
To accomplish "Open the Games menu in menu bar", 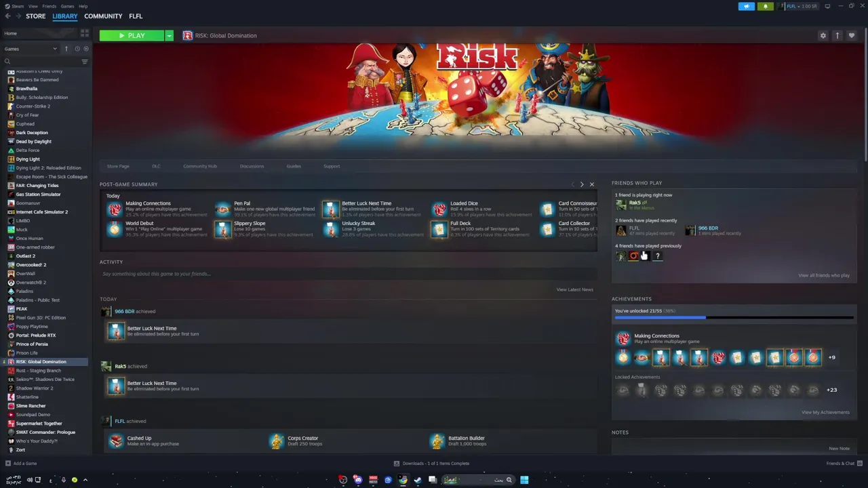I will (67, 6).
